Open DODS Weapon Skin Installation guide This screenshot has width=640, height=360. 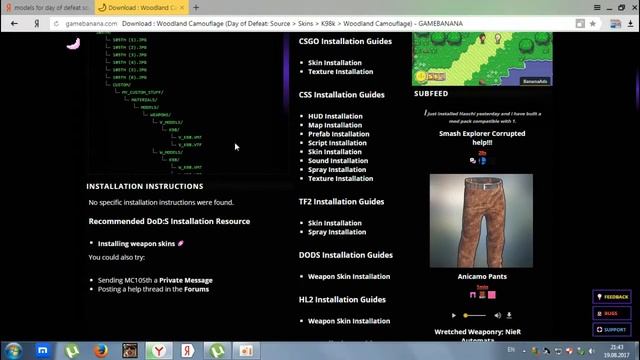[349, 276]
